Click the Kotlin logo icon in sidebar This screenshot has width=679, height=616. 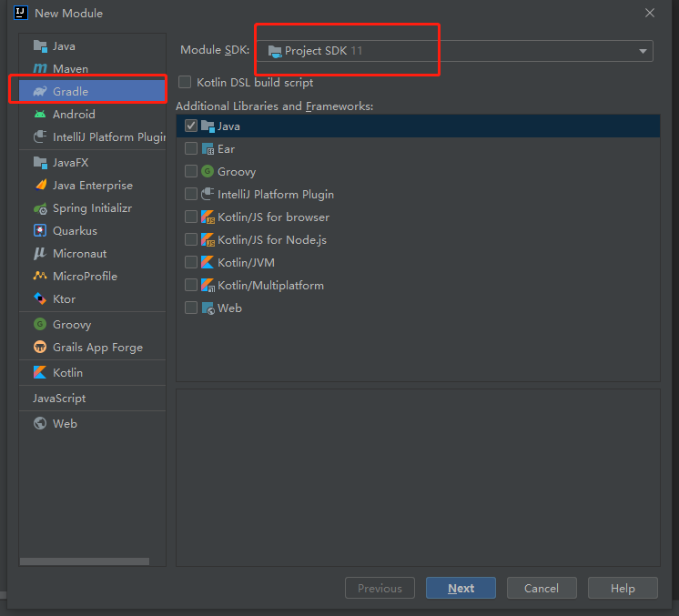tap(40, 372)
